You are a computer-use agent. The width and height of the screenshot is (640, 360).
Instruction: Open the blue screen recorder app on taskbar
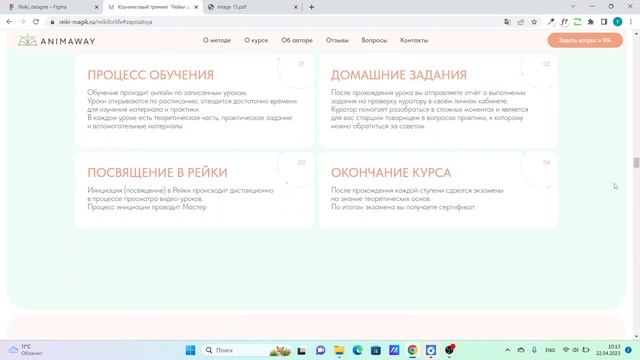(431, 350)
